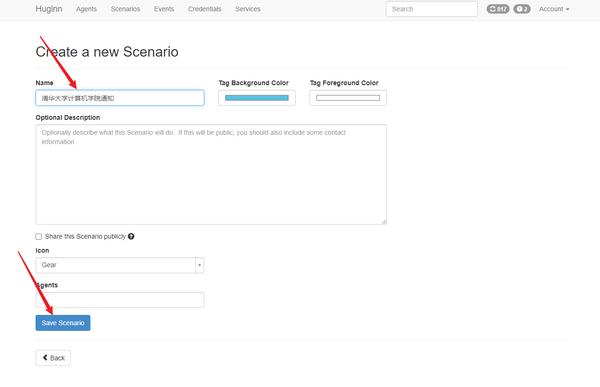600x387 pixels.
Task: Open the Services page
Action: 248,9
